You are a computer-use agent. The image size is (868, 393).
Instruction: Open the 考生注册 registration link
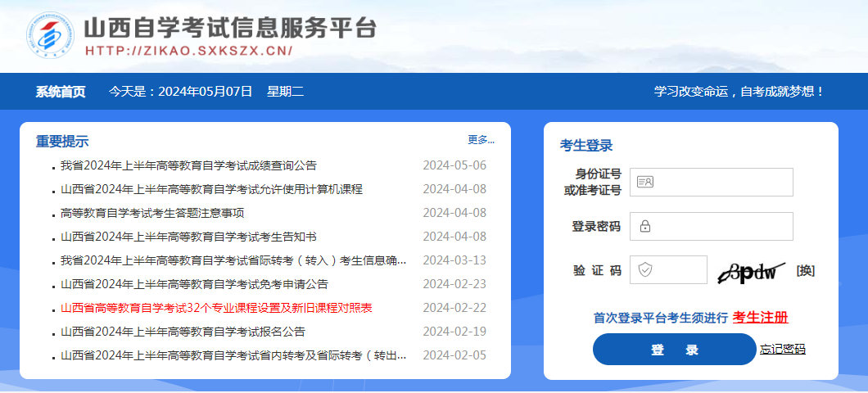click(760, 318)
